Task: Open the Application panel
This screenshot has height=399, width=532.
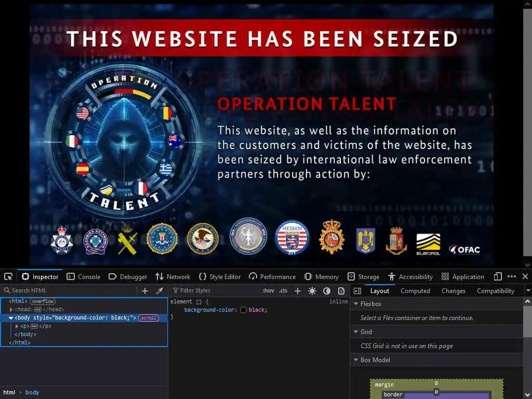Action: [463, 276]
